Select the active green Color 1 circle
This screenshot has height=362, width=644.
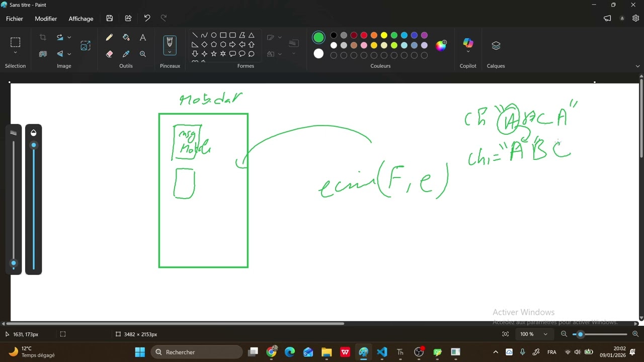pos(318,37)
